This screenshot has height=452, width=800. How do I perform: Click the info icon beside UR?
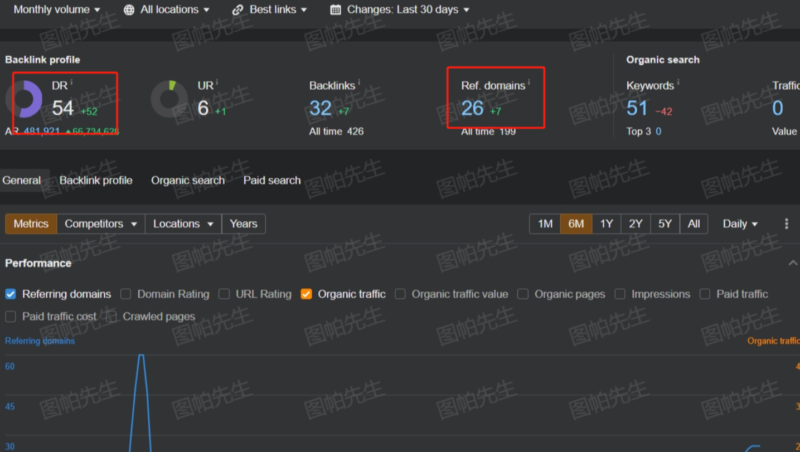219,83
